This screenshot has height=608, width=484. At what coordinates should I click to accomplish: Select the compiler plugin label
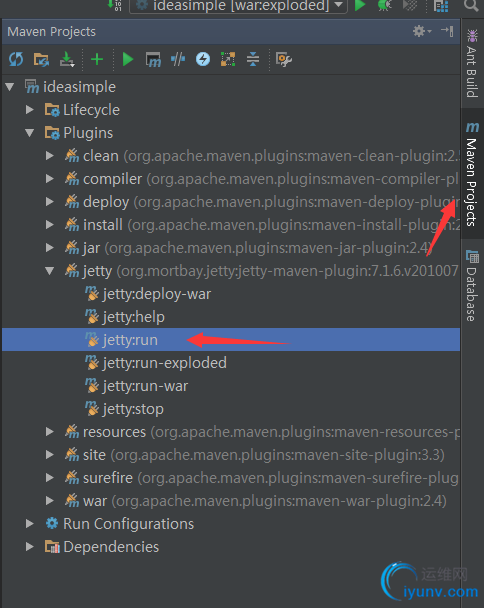point(112,179)
